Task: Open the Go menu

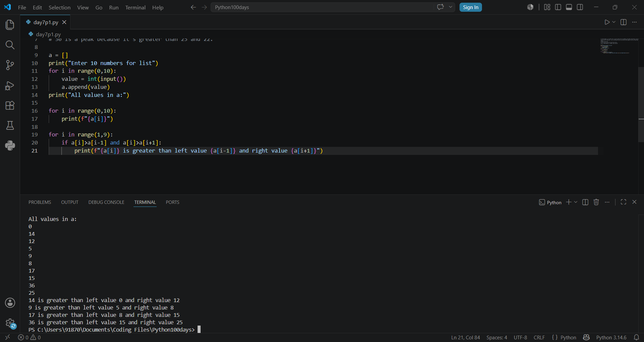Action: pos(99,7)
